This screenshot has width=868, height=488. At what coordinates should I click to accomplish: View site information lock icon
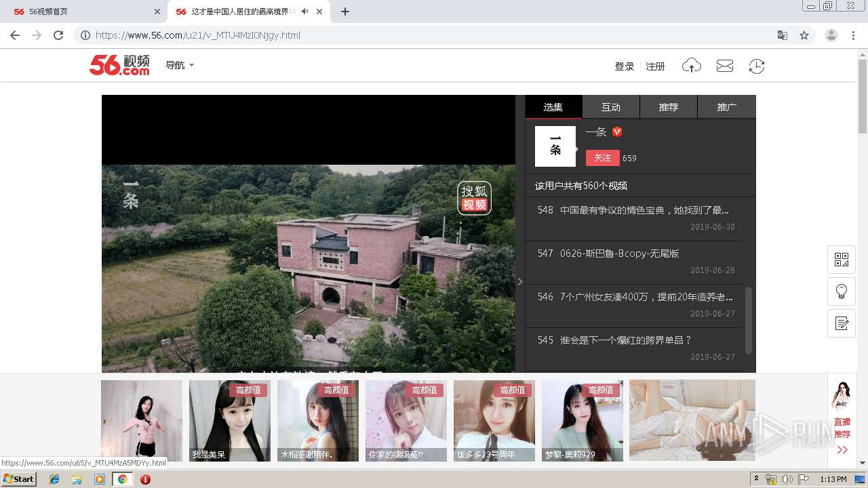(85, 35)
